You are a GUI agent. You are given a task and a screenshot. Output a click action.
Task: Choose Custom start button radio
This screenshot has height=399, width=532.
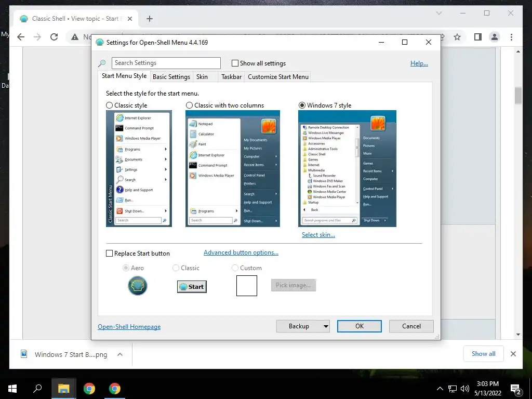click(235, 268)
